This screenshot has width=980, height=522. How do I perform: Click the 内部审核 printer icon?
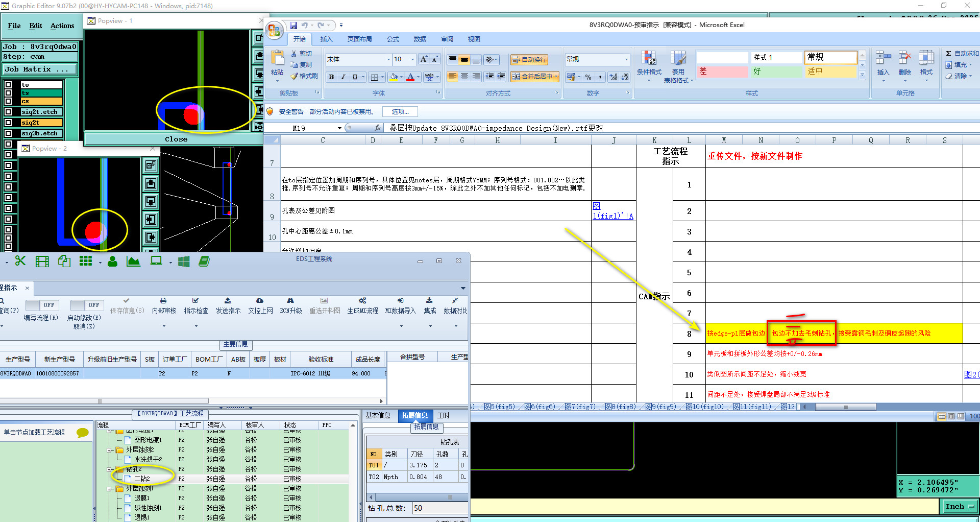pyautogui.click(x=163, y=300)
